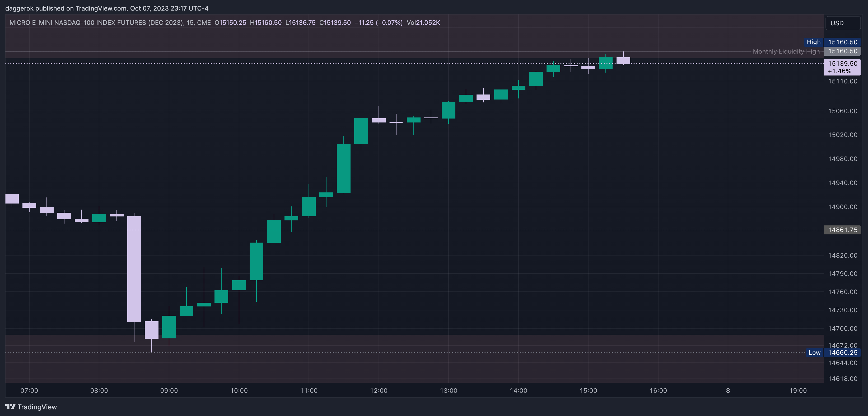Screen dimensions: 868x416
Task: Click the Monthly Liquidity High 15160.50 price tag
Action: (x=842, y=51)
